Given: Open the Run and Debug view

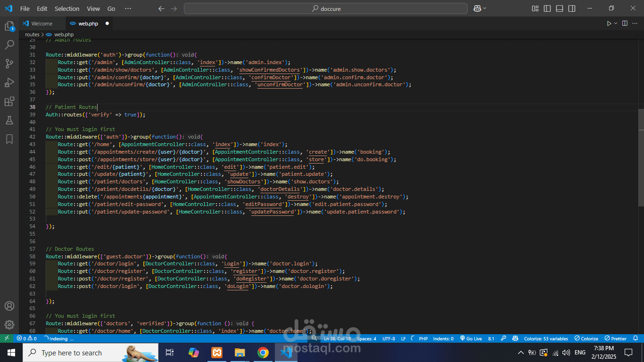Looking at the screenshot, I should pyautogui.click(x=9, y=82).
